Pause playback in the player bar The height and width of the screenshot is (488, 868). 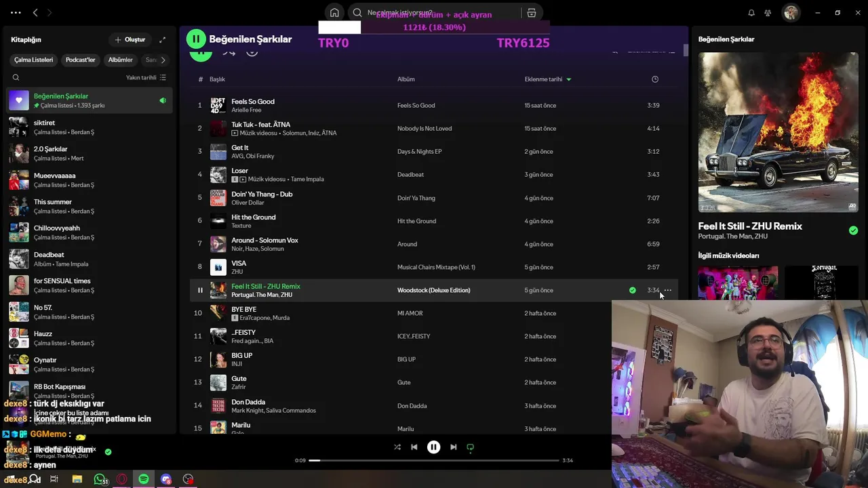433,447
